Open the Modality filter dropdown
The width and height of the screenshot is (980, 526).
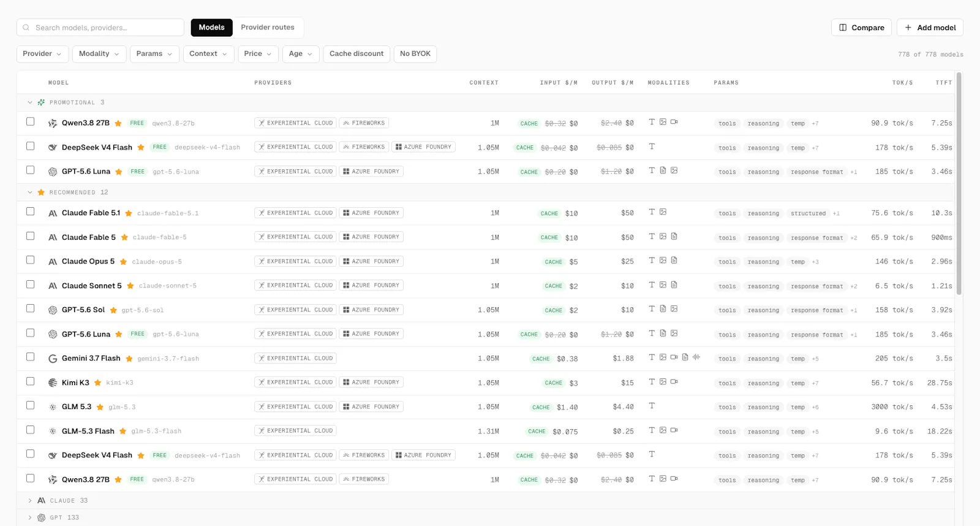click(99, 54)
